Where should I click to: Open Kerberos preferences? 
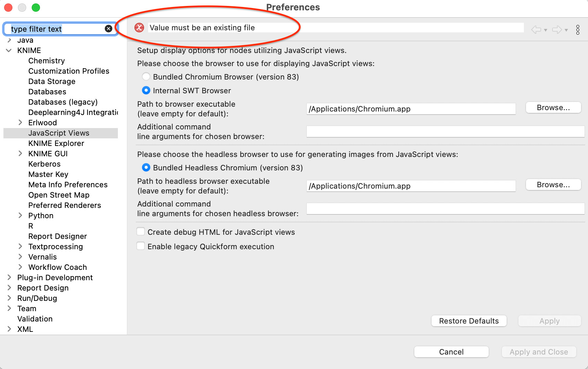[x=44, y=164]
